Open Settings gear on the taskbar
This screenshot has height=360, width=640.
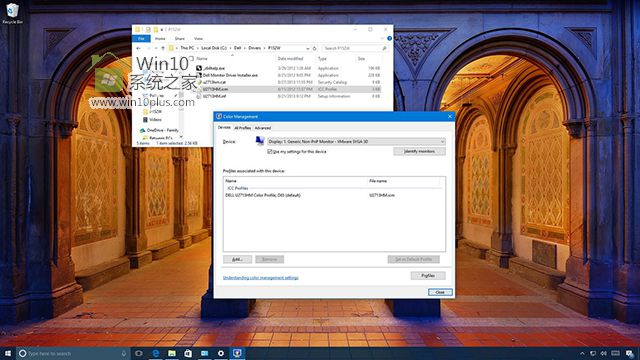[x=221, y=353]
